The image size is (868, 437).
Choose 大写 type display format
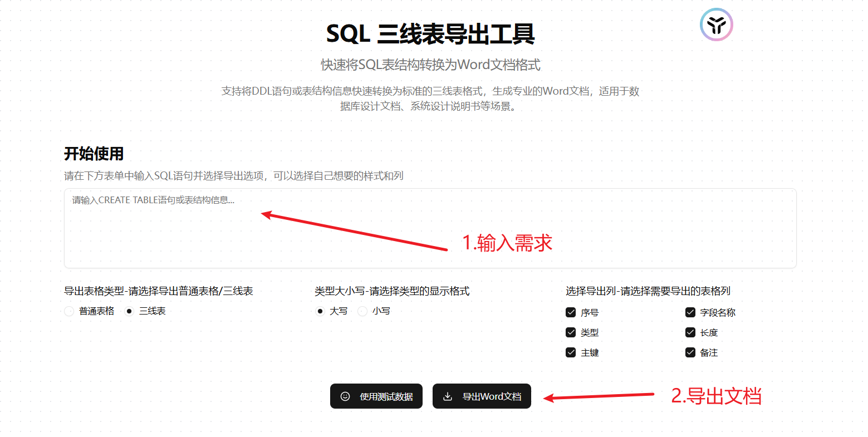320,311
